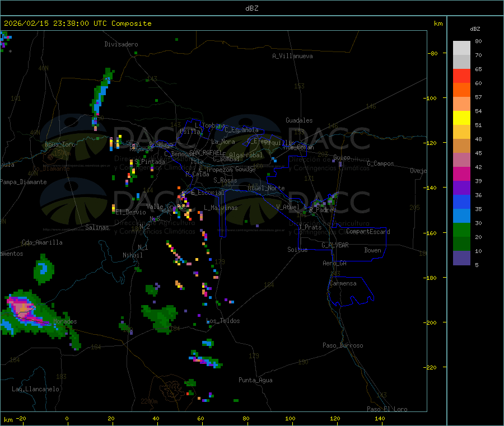Select the CompantEscard label
Image resolution: width=504 pixels, height=426 pixels.
click(368, 231)
